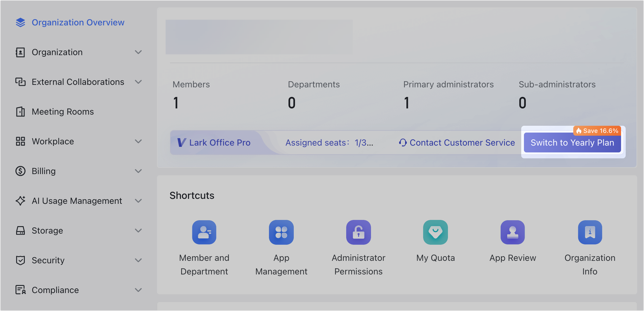Select AI Usage Management in sidebar

point(77,201)
